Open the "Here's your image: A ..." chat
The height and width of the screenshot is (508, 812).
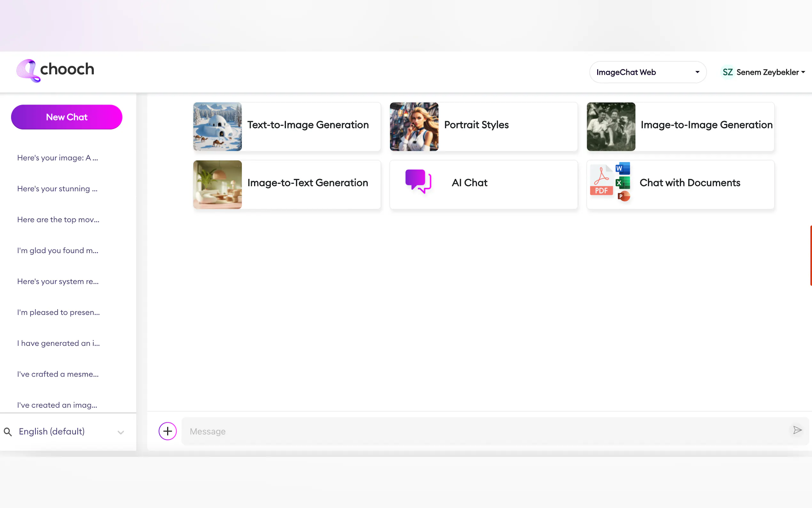[58, 158]
